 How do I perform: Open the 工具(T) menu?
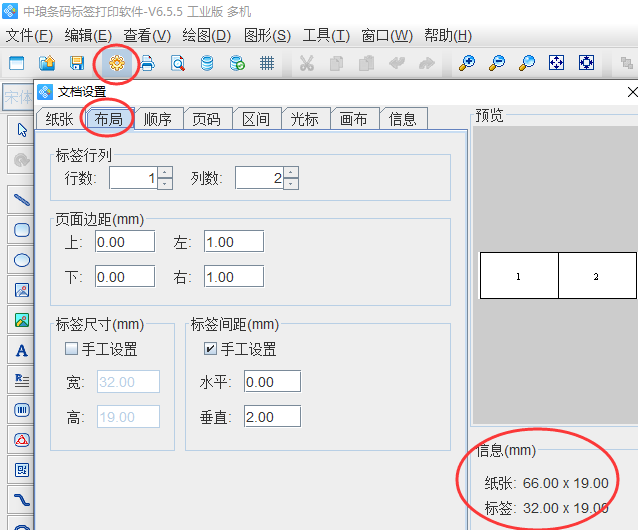326,35
